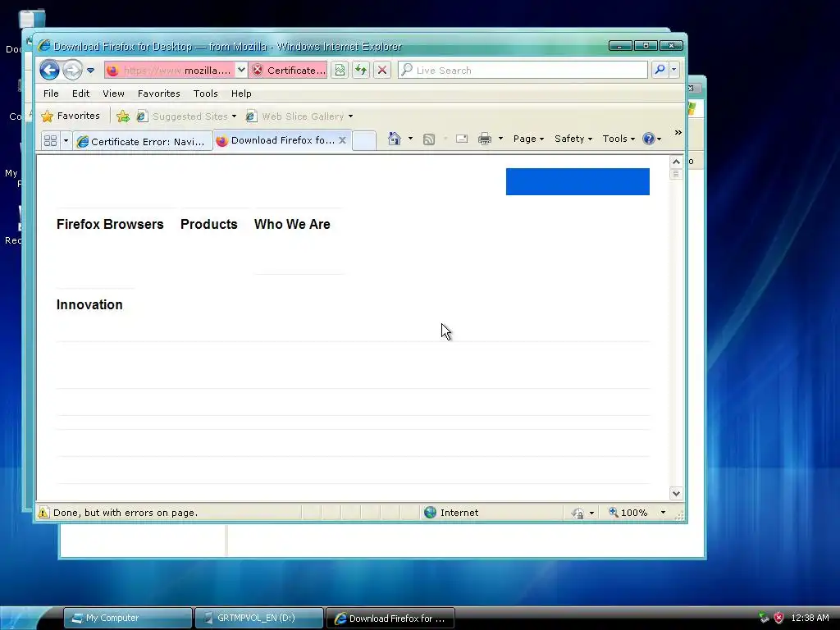Click the Quick Tabs grid icon

tap(50, 141)
